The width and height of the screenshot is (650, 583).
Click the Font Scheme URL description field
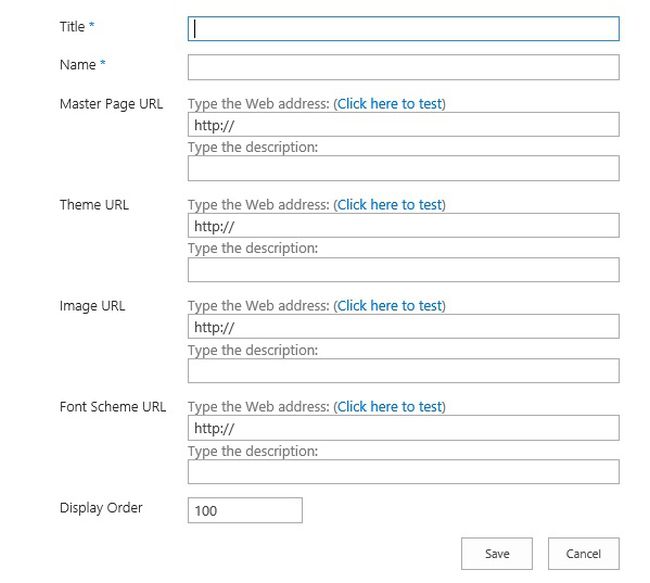(x=403, y=472)
